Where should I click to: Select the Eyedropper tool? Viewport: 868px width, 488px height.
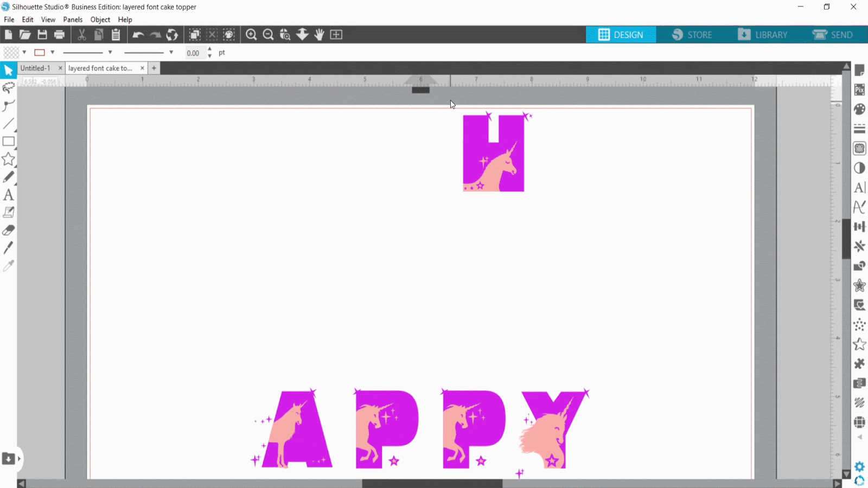click(x=9, y=266)
